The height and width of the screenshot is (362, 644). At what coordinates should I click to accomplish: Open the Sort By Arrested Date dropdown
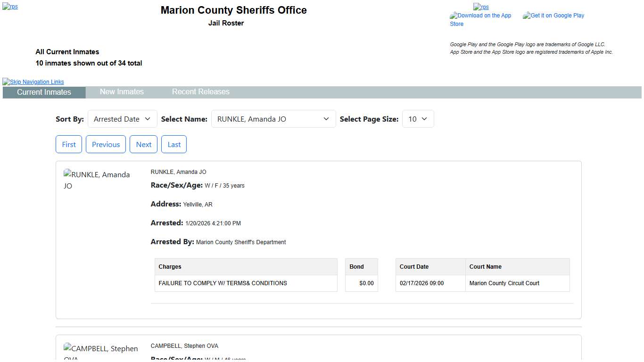(122, 119)
